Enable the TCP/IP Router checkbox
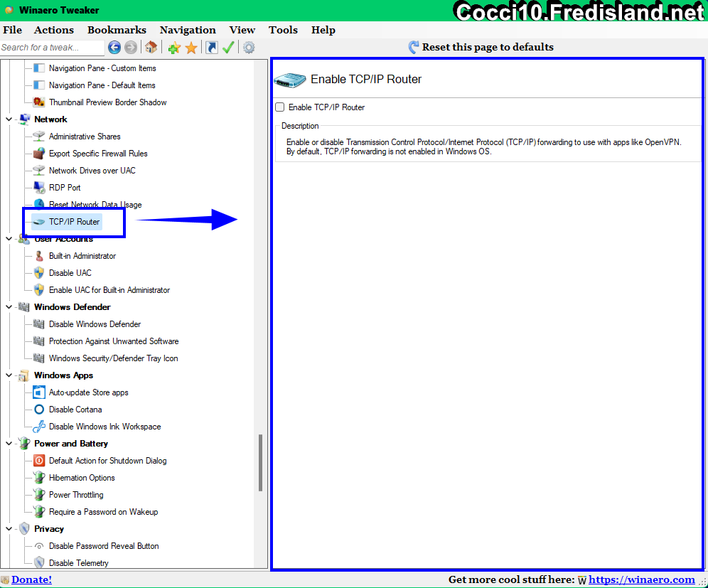708x588 pixels. pyautogui.click(x=280, y=107)
